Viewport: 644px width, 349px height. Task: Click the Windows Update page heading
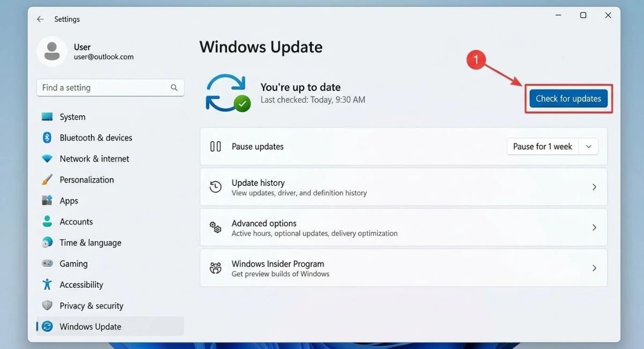point(261,47)
